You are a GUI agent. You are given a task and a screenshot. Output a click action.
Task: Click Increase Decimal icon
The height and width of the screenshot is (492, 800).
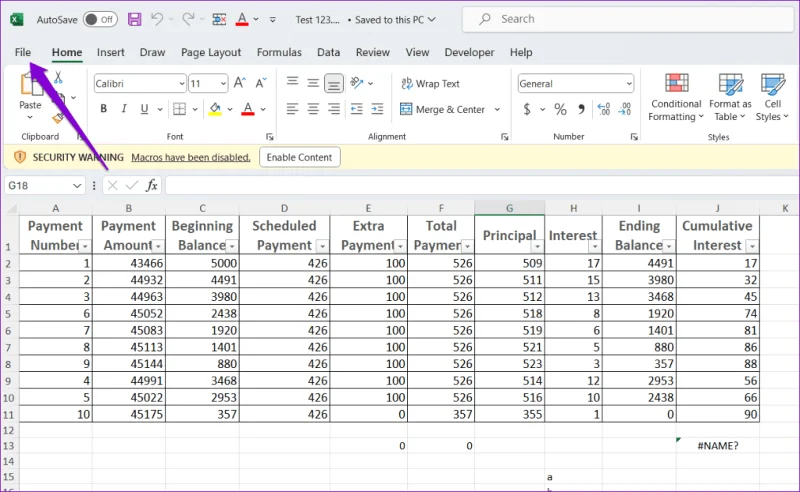click(604, 109)
